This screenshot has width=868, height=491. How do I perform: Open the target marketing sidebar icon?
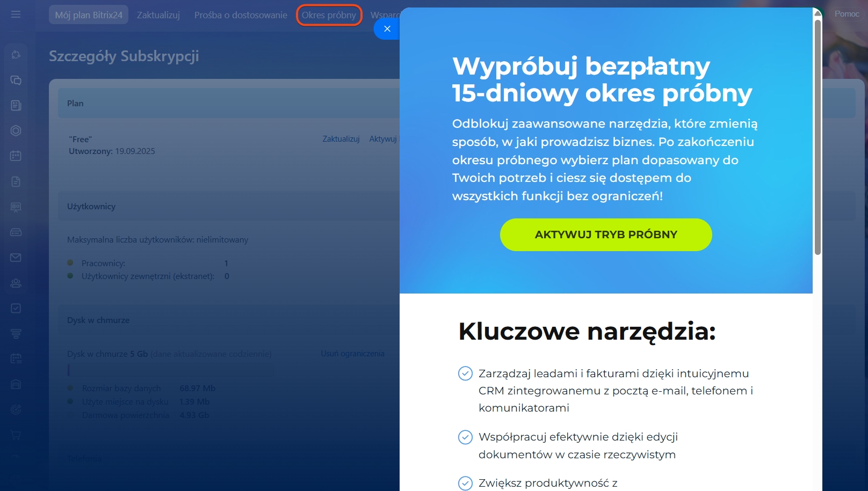point(16,410)
